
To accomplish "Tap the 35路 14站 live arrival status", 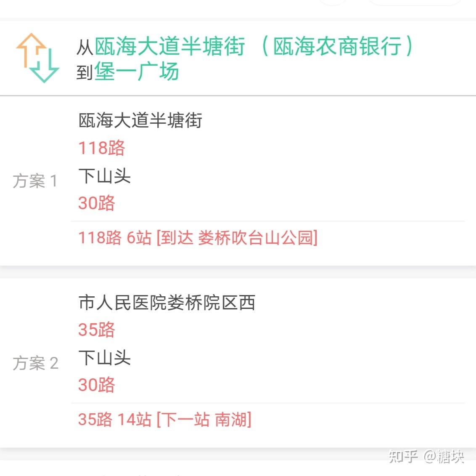I will (x=115, y=420).
